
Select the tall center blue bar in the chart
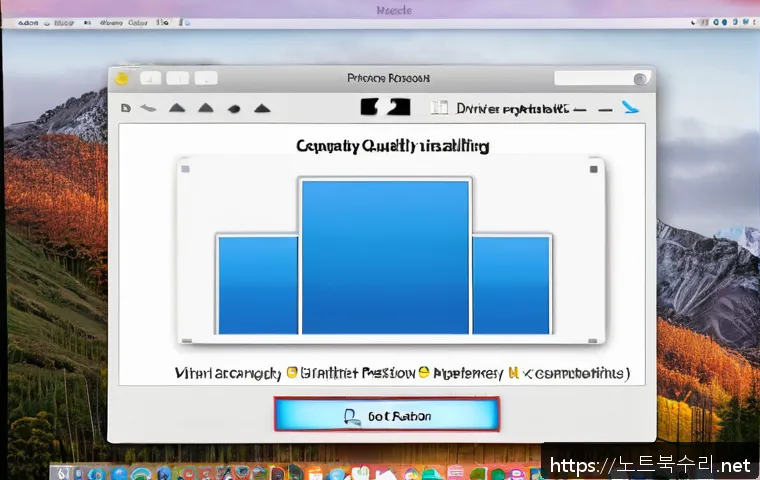(385, 256)
